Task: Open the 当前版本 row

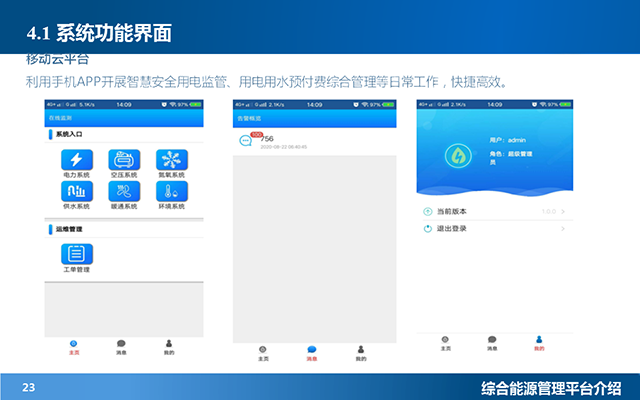Action: click(495, 211)
